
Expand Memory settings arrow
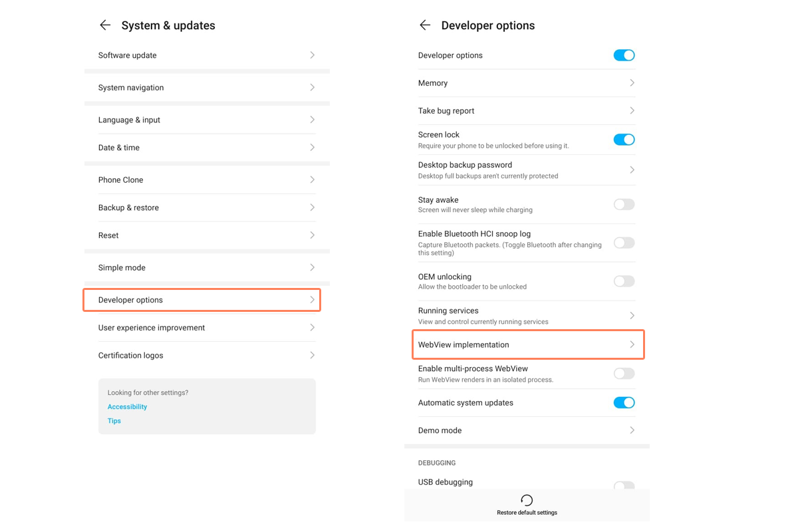632,83
